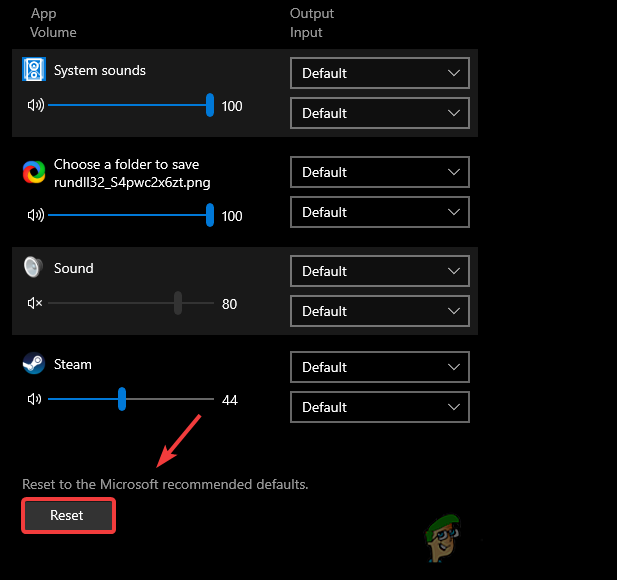This screenshot has height=580, width=617.
Task: Click the Steam app icon
Action: tap(34, 363)
